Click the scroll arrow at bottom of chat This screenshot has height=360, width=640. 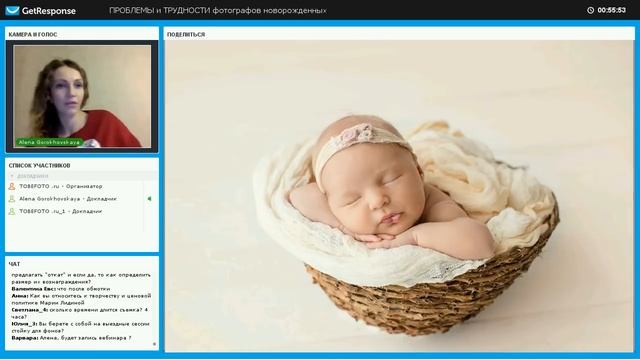coord(154,344)
